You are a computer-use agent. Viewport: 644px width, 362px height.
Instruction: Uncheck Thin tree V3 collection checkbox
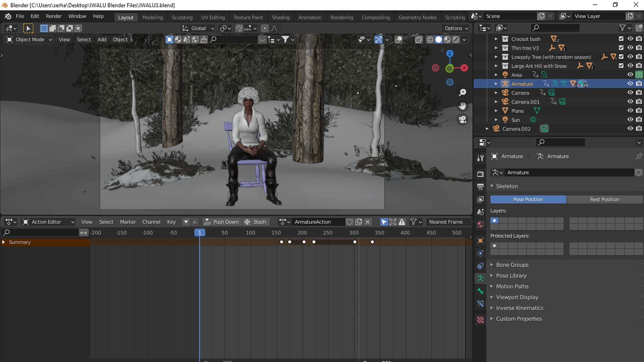point(621,48)
